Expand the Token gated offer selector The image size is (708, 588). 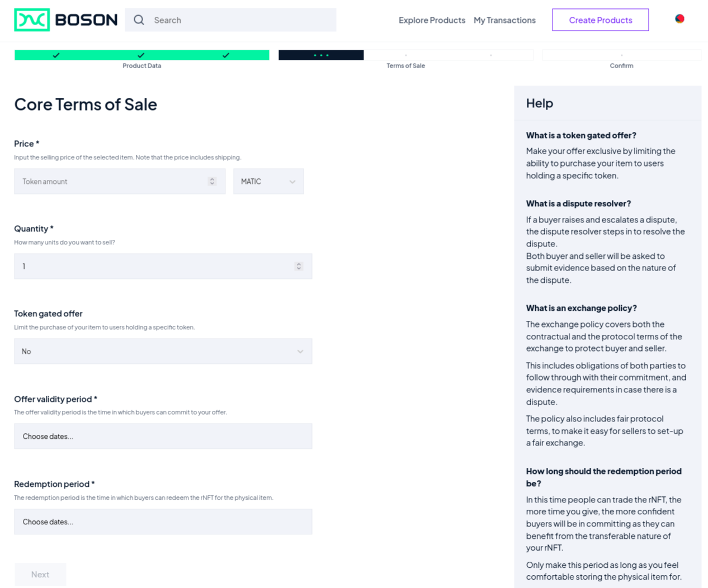tap(163, 351)
